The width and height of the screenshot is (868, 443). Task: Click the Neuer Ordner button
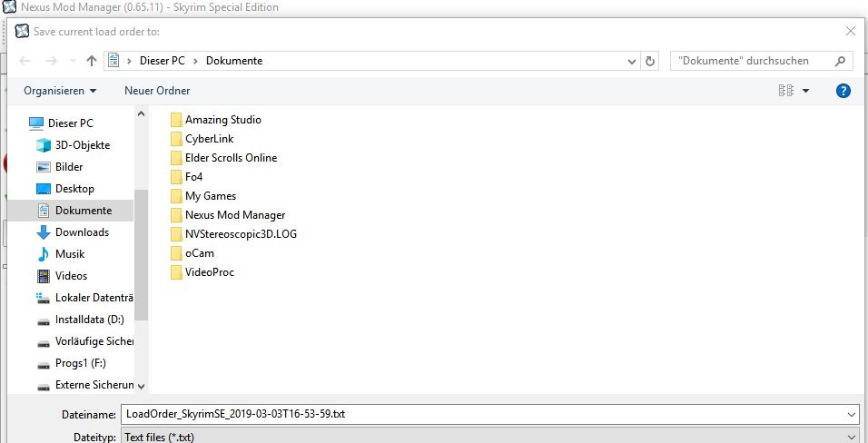(157, 91)
